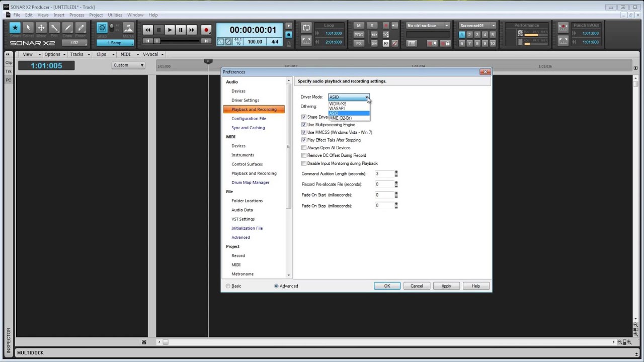Toggle the Snap to grid button

tap(102, 28)
